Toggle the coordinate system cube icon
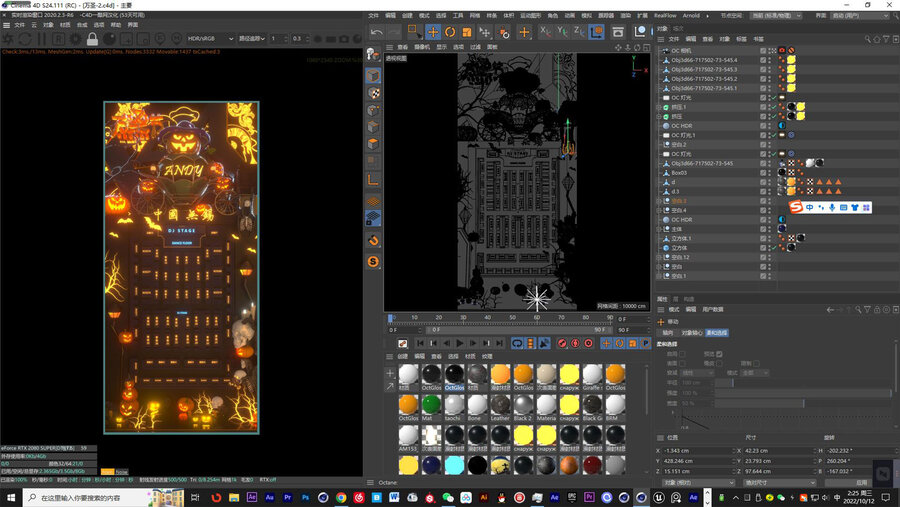The height and width of the screenshot is (507, 900). click(596, 32)
